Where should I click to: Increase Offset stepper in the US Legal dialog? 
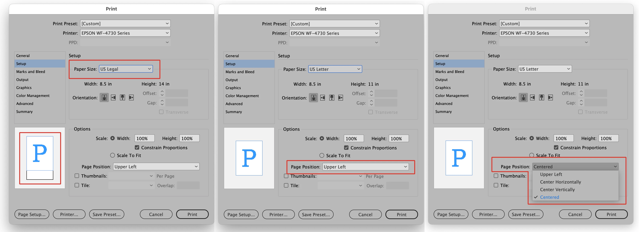(162, 91)
